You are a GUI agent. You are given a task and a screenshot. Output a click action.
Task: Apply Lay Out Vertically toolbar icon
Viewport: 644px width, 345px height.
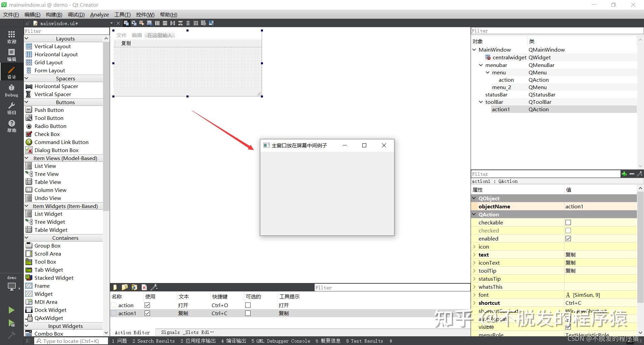[x=165, y=23]
